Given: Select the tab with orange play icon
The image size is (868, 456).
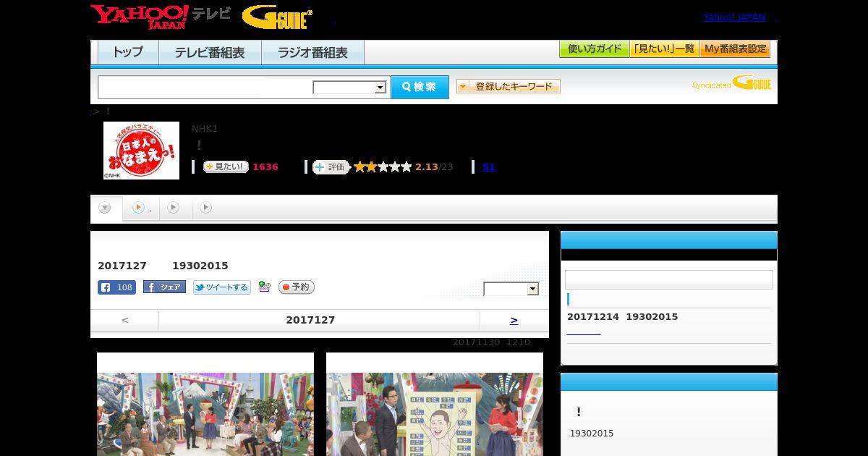Looking at the screenshot, I should [141, 208].
